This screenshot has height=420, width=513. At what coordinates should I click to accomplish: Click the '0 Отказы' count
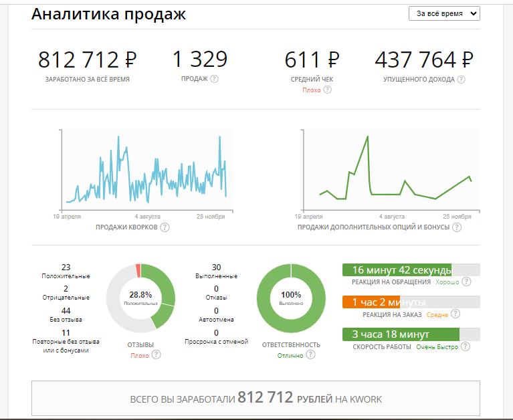(x=216, y=293)
